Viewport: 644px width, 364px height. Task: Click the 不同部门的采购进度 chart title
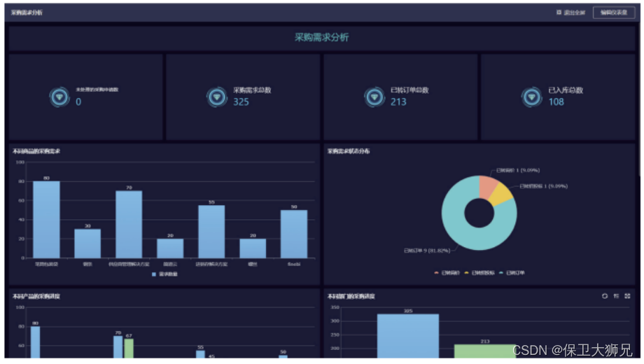click(351, 296)
